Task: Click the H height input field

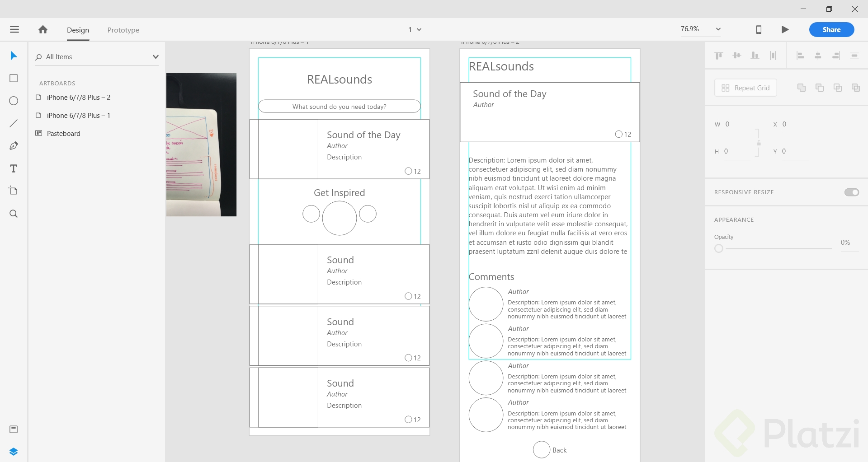Action: (737, 152)
